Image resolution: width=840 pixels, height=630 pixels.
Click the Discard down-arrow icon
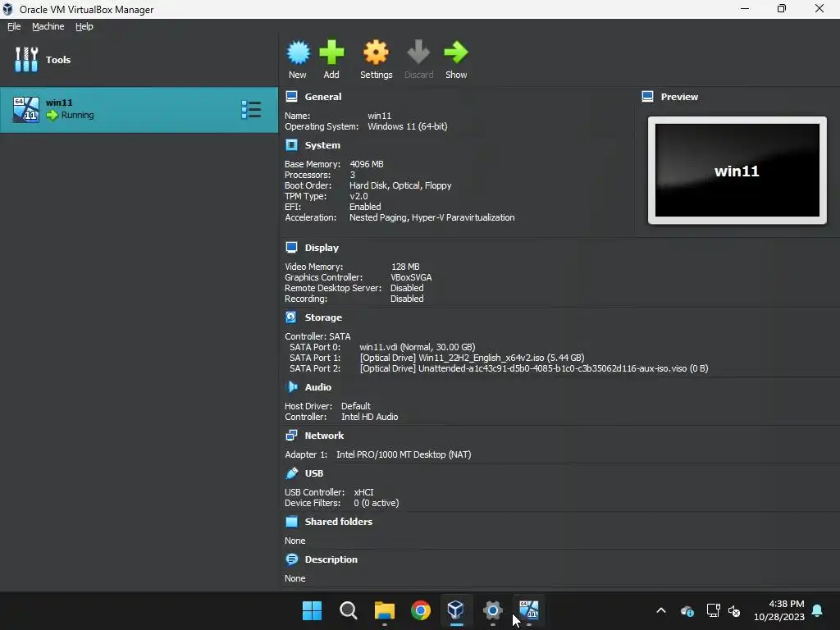pos(418,52)
